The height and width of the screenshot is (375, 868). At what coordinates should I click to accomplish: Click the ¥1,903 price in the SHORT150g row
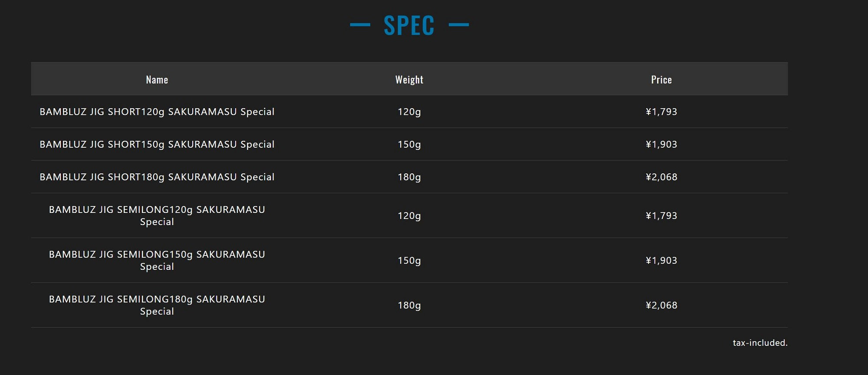661,144
